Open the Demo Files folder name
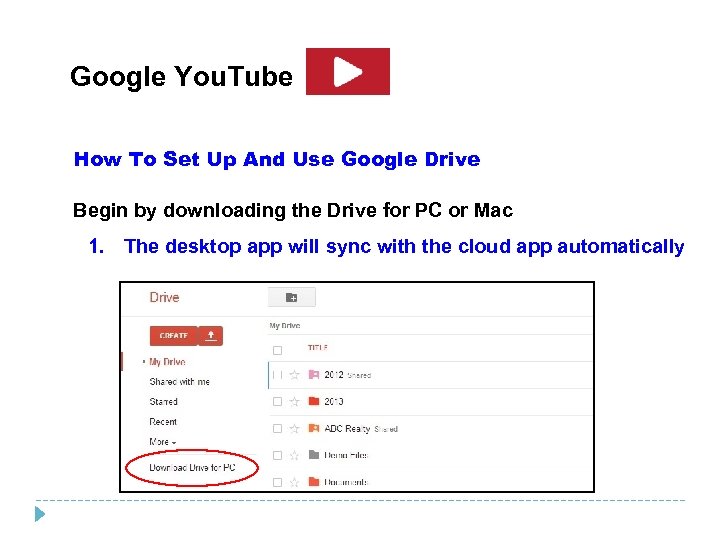Screen dimensions: 720x540 click(x=346, y=455)
